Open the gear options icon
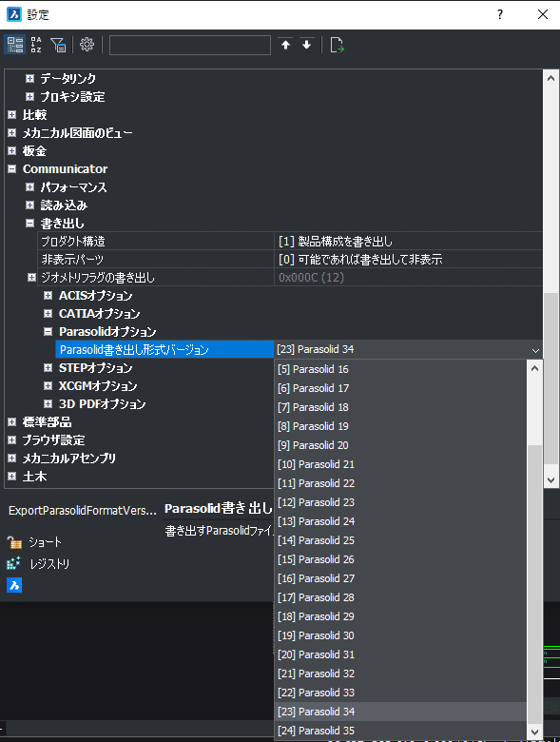 coord(87,45)
